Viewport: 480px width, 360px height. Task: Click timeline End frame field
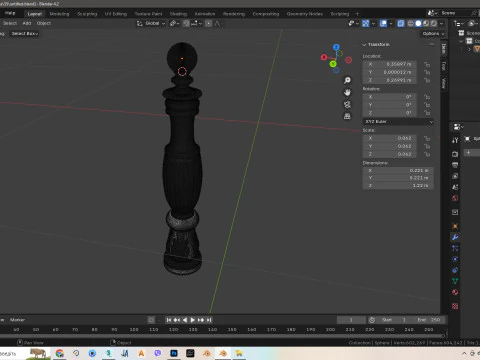point(429,320)
